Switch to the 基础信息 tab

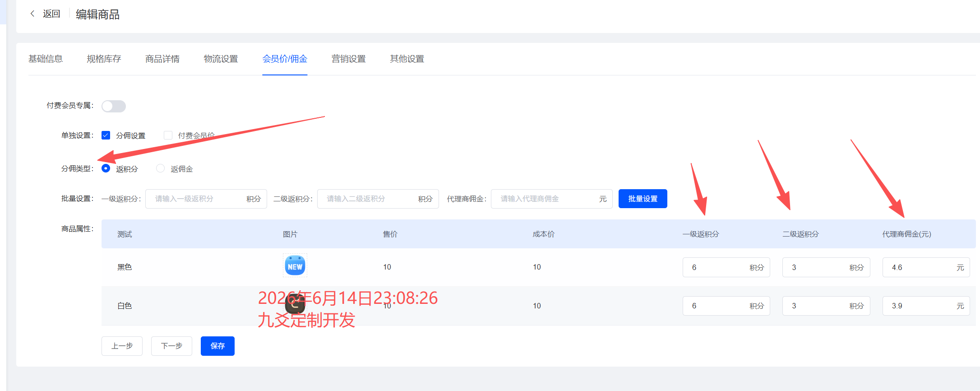click(46, 59)
